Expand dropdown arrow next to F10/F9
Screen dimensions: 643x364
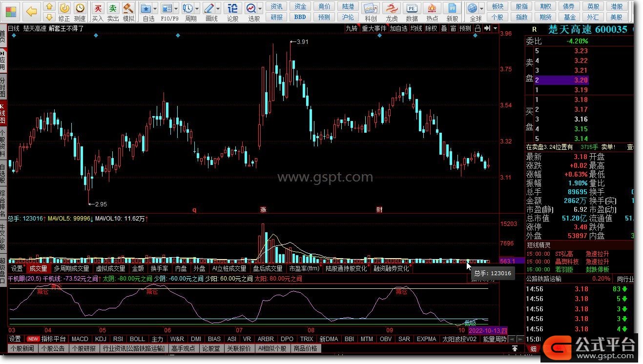[x=175, y=8]
